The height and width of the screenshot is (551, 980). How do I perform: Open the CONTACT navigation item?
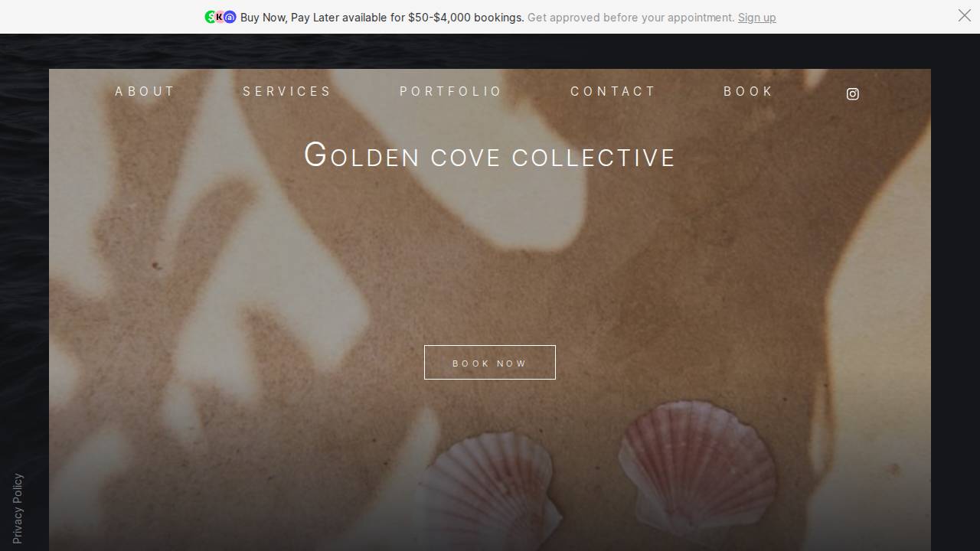pyautogui.click(x=612, y=91)
